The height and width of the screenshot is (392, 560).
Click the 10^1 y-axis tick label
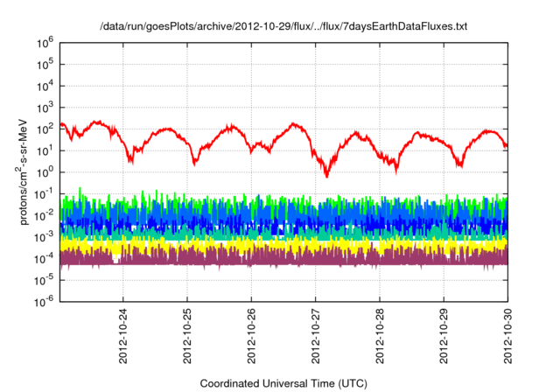coord(45,150)
